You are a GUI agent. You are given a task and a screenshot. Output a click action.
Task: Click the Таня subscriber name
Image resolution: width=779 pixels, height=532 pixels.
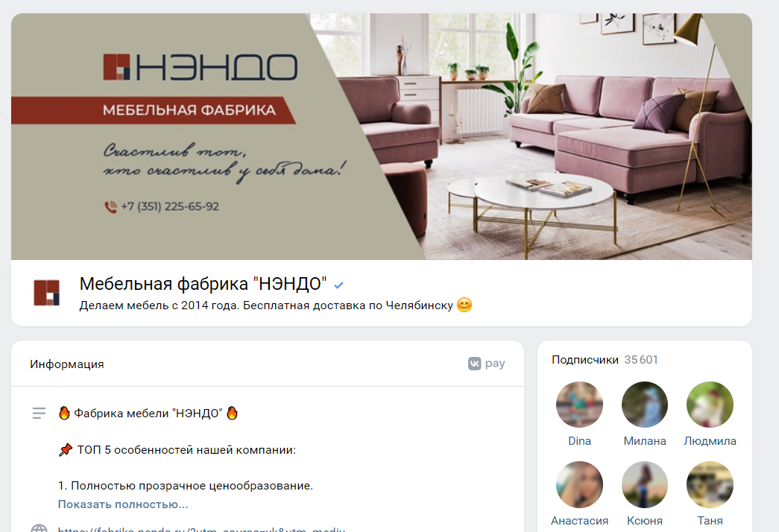click(710, 521)
